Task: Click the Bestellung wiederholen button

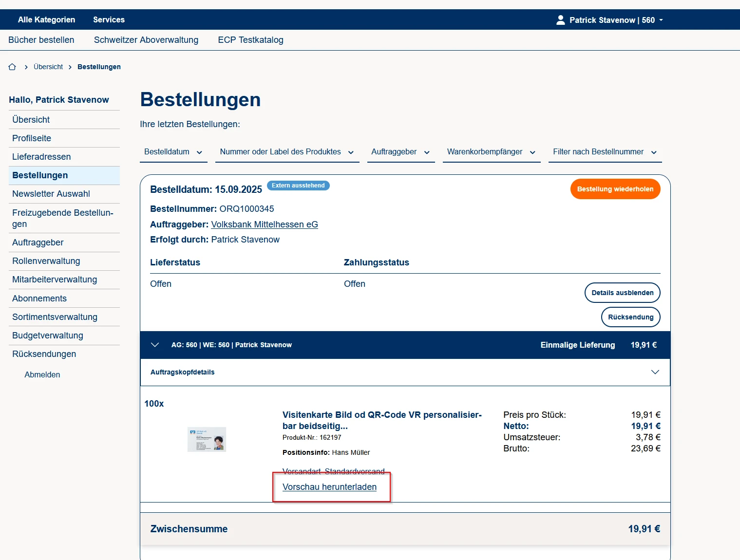Action: point(615,189)
